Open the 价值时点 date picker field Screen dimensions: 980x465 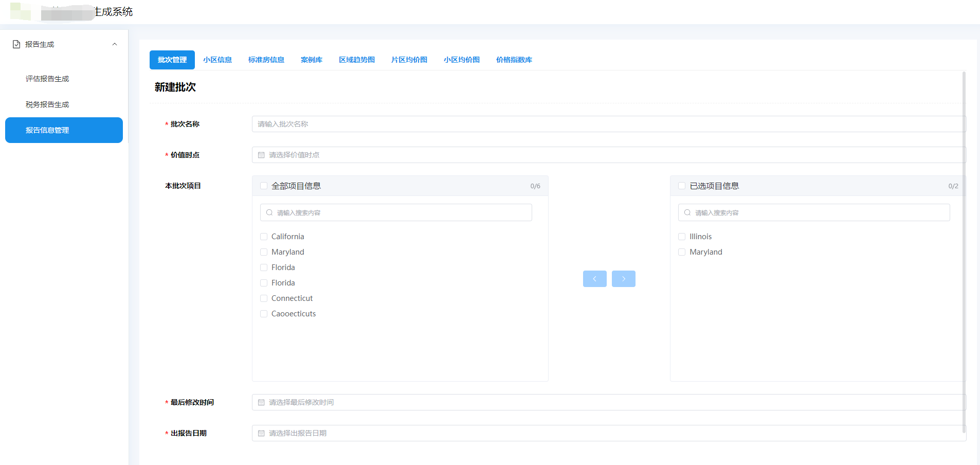609,155
